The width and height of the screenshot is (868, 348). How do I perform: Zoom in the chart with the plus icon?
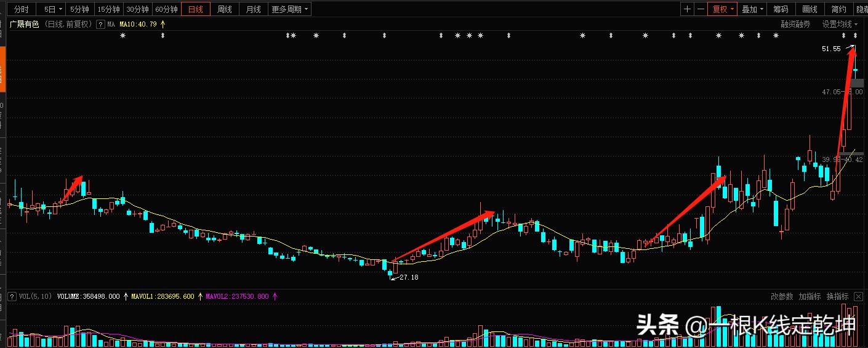687,9
